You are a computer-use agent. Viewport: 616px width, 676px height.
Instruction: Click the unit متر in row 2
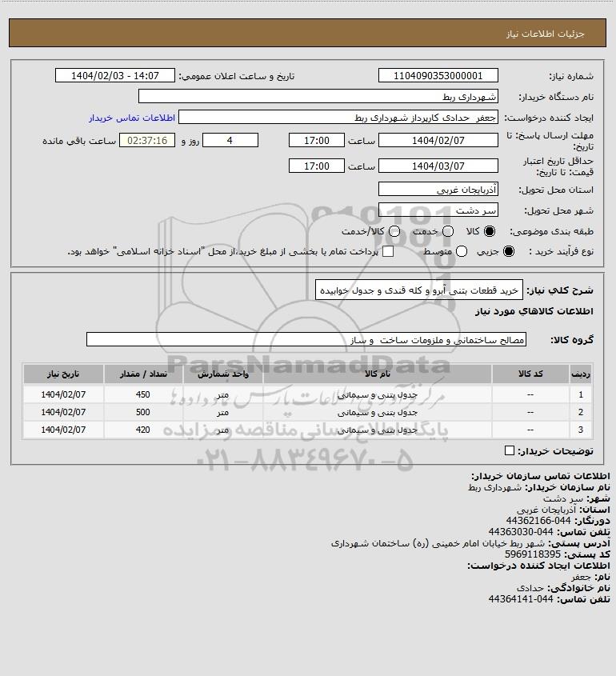tap(223, 412)
